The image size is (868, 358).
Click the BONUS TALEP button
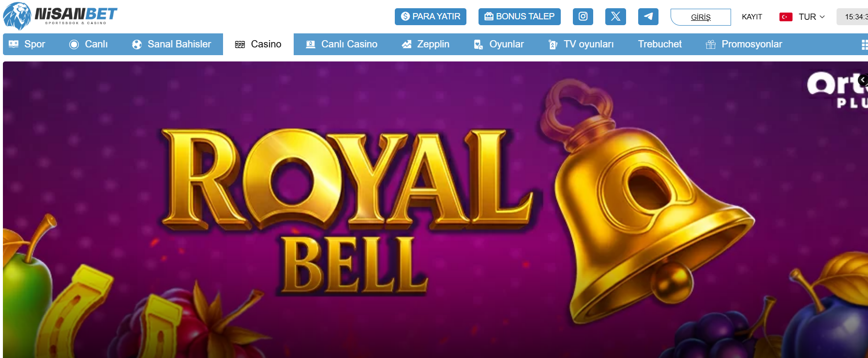(x=520, y=16)
